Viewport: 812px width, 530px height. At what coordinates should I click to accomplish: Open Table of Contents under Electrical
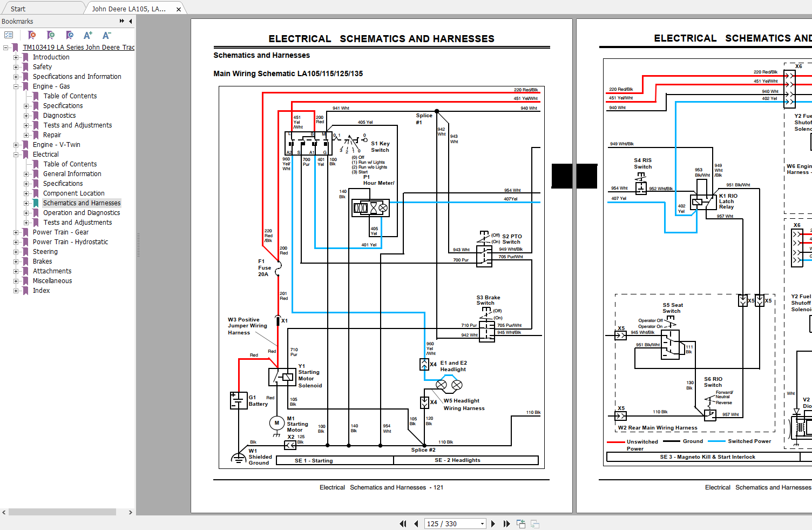[x=70, y=164]
